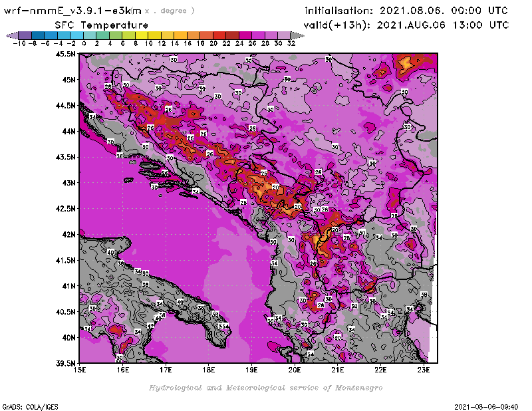Viewport: 532px width, 411px height.
Task: Click the color swatch between 10 and 12
Action: (154, 35)
